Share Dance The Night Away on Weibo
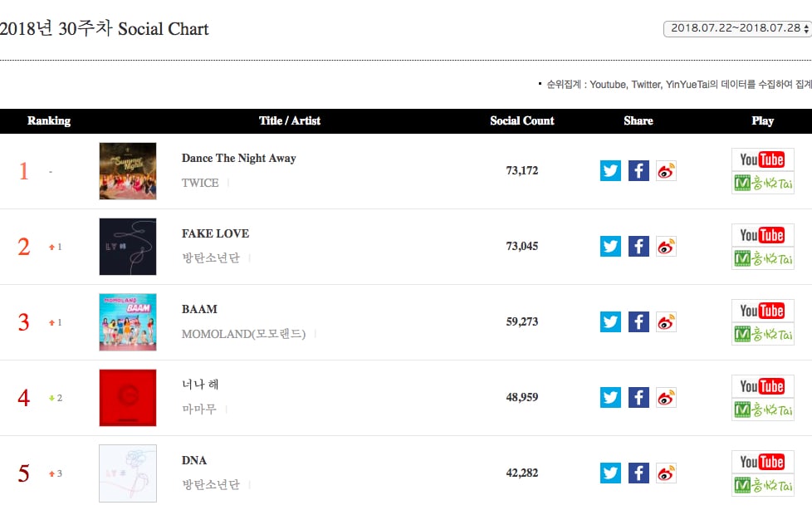Viewport: 812px width, 510px height. click(666, 171)
